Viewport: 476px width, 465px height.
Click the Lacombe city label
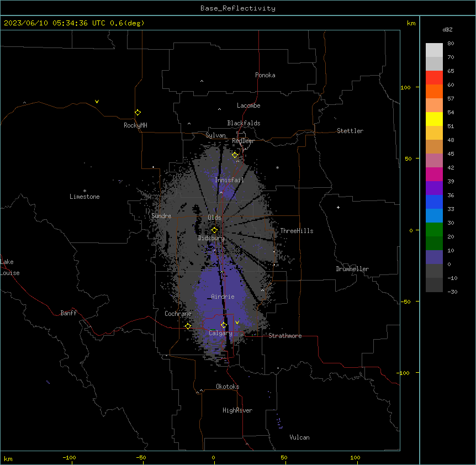pos(248,105)
